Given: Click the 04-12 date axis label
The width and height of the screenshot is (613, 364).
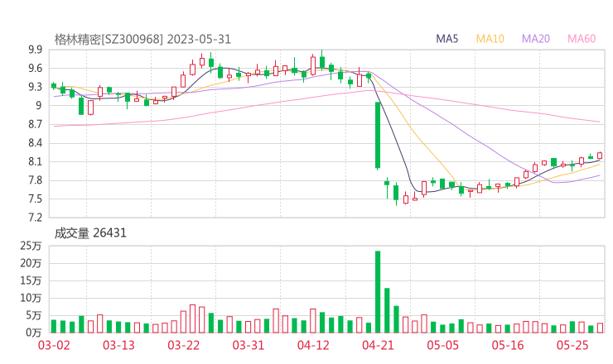Looking at the screenshot, I should coord(313,345).
